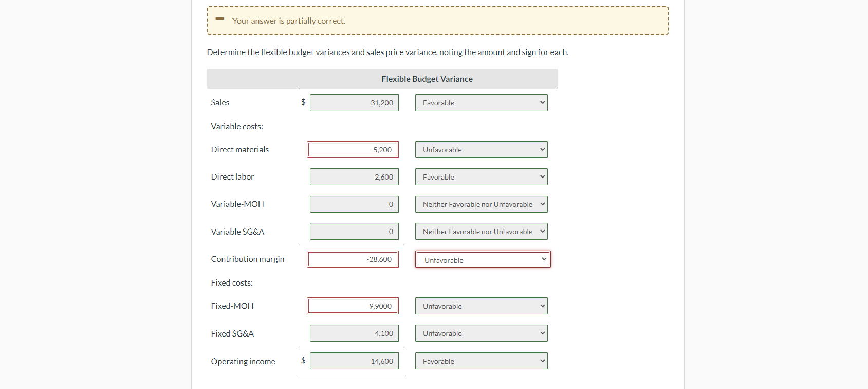Click the Flexible Budget Variance column header

(427, 79)
